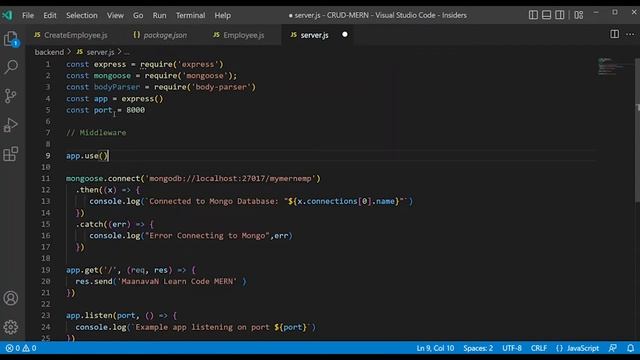Open the Terminal menu

click(190, 16)
